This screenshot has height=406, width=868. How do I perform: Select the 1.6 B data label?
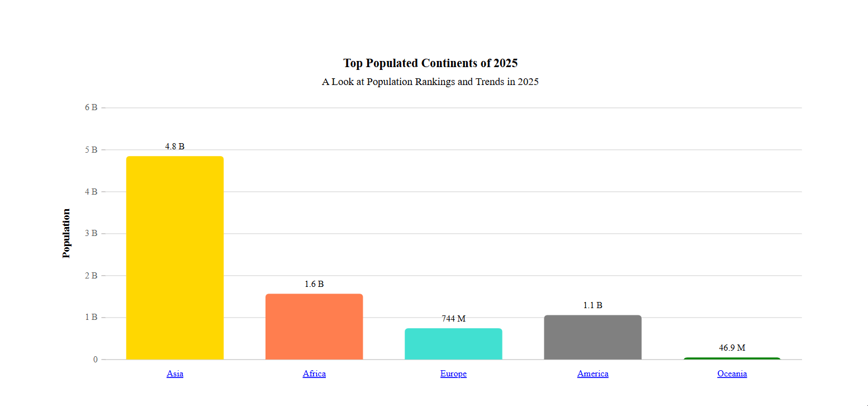pos(314,284)
